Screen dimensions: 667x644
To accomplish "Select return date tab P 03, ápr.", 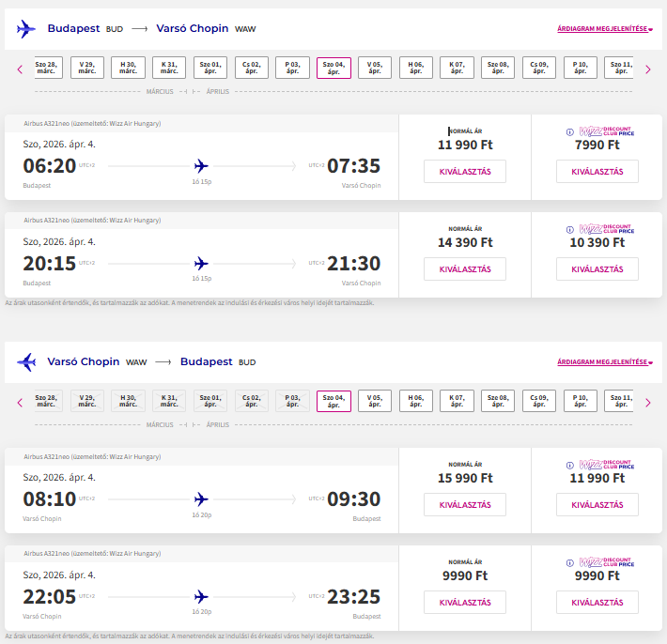I will [292, 402].
